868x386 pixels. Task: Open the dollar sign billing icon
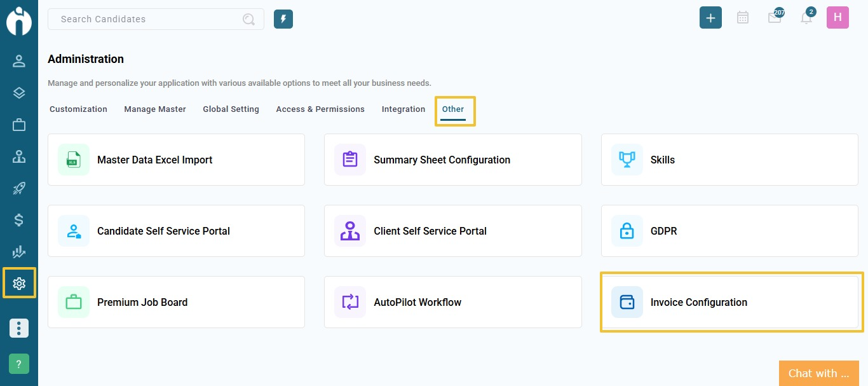(19, 220)
